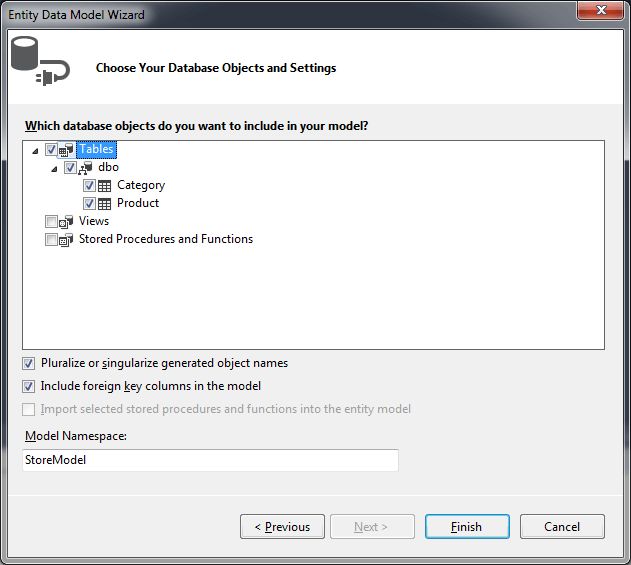Click the 'Include foreign key columns in the model' label
631x565 pixels.
[151, 386]
